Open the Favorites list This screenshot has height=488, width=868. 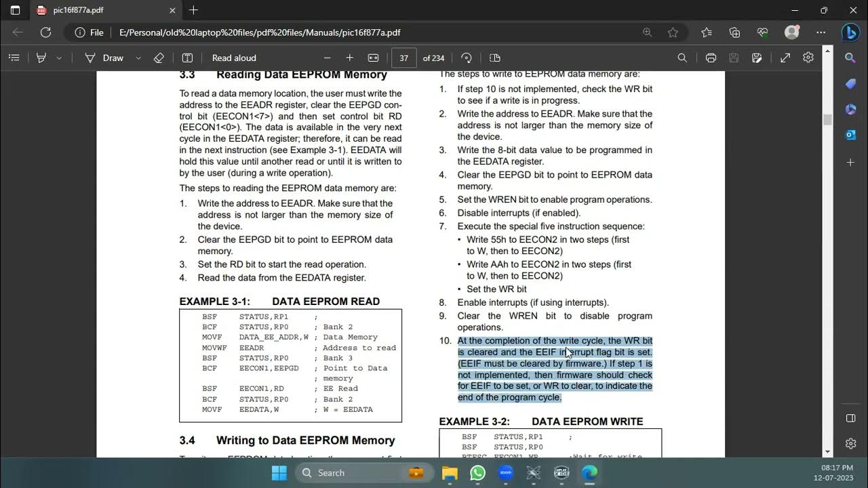(707, 32)
